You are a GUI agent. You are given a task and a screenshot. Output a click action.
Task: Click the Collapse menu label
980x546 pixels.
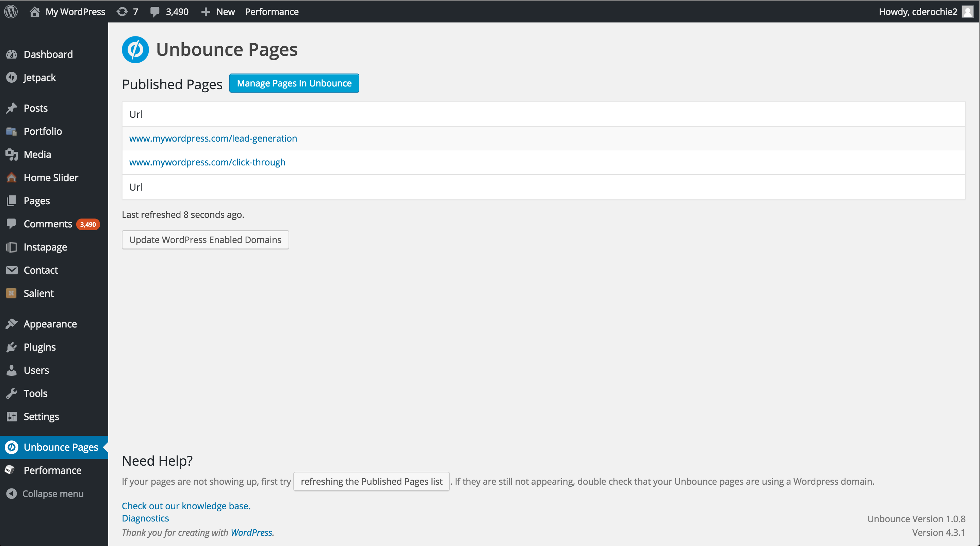[x=53, y=494]
